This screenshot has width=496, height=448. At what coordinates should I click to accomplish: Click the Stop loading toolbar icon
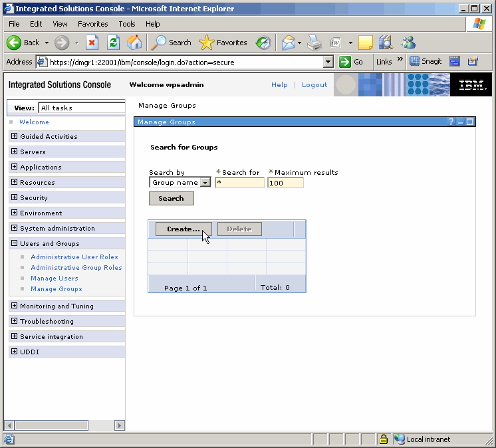pos(92,43)
